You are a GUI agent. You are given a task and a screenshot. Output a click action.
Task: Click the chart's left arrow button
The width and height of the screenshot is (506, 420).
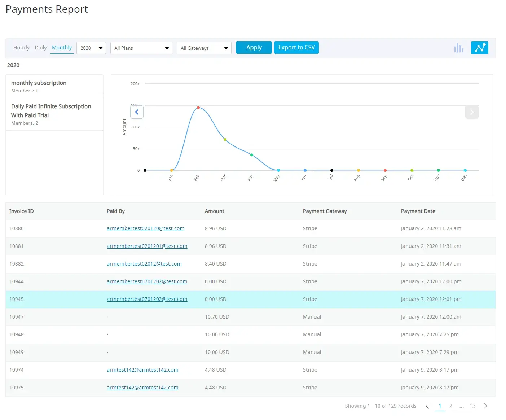pos(137,112)
